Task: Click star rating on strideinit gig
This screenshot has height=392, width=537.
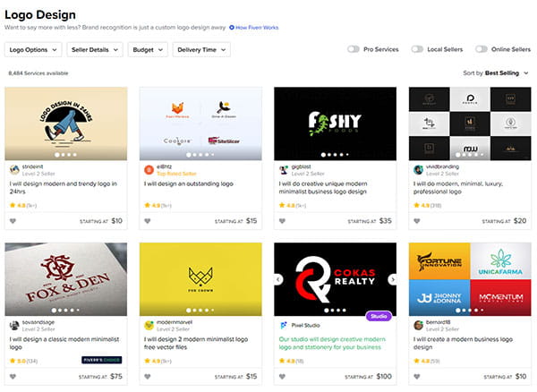Action: [23, 206]
